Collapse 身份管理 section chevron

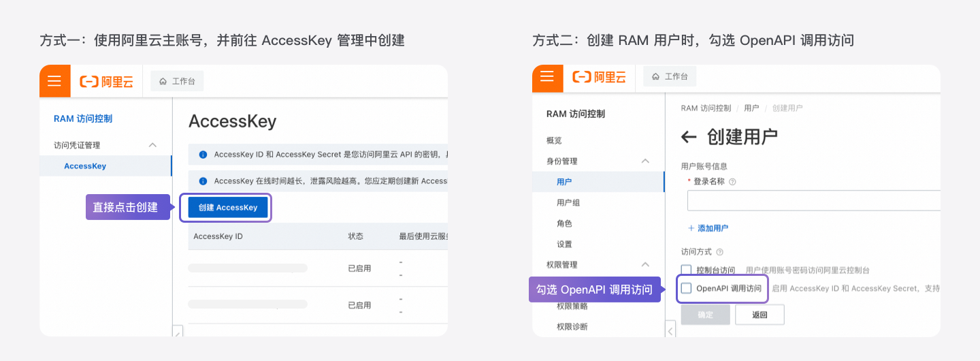(x=645, y=161)
